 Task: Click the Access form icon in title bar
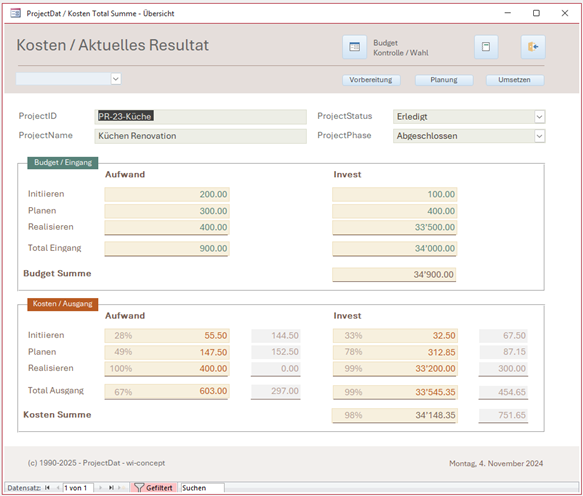15,13
